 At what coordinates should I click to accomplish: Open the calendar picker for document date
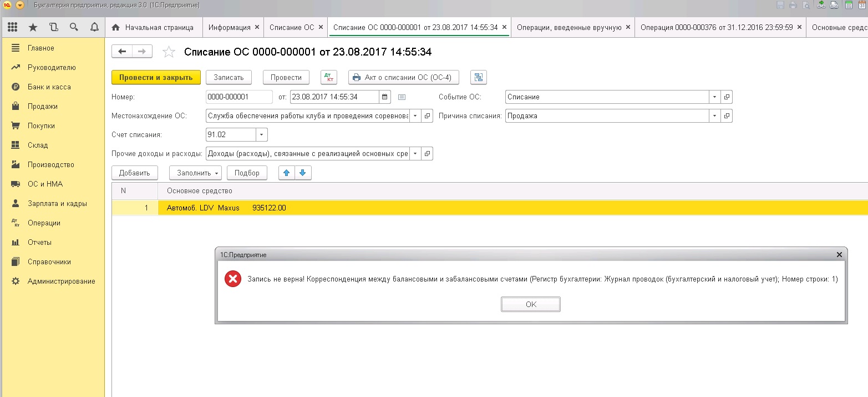tap(384, 97)
